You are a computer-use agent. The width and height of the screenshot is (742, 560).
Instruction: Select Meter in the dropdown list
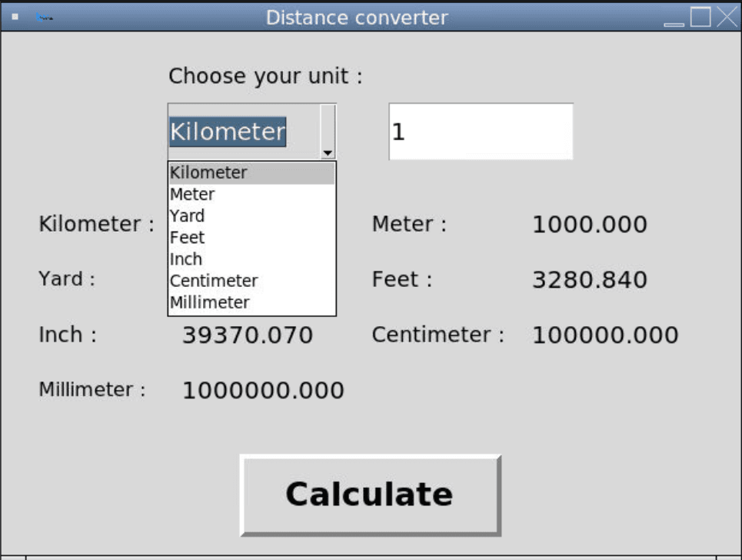(251, 195)
